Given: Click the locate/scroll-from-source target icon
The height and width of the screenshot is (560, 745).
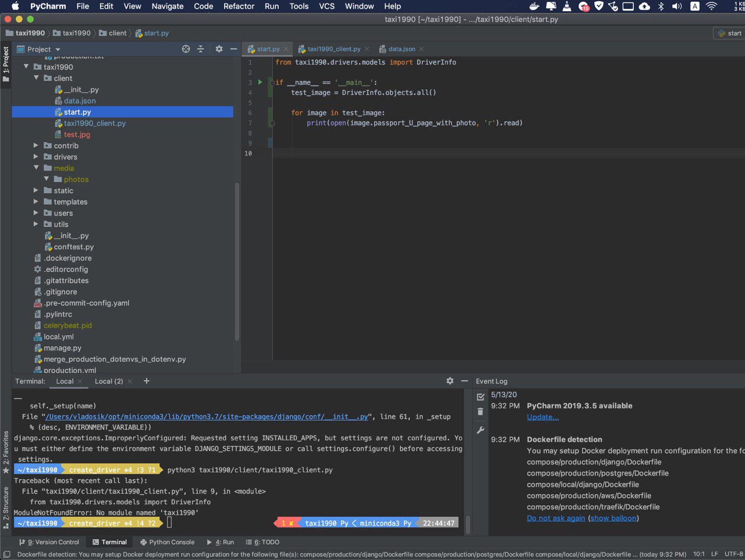Looking at the screenshot, I should tap(186, 49).
